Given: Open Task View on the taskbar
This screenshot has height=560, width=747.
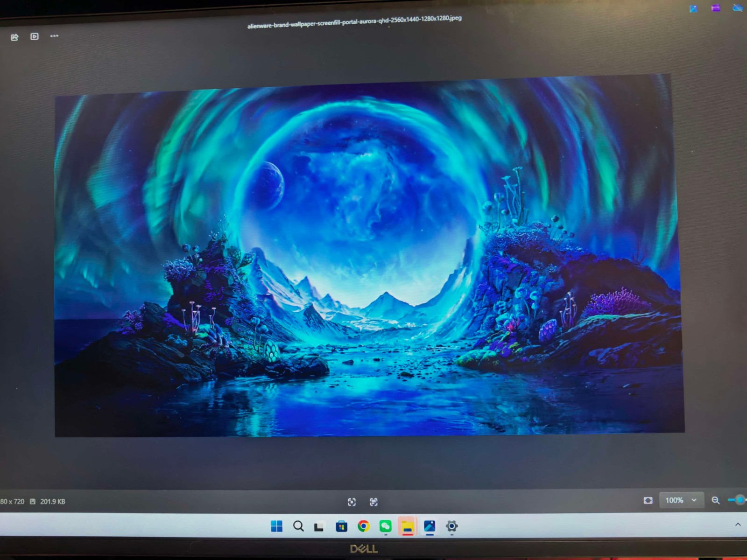Looking at the screenshot, I should [319, 527].
